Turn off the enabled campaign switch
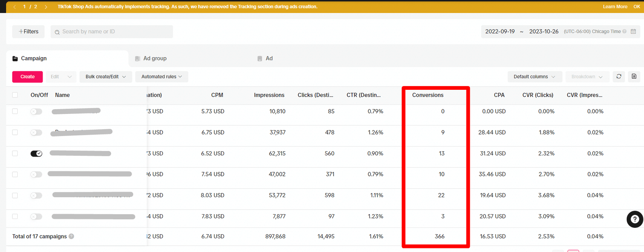644x252 pixels. click(x=36, y=153)
